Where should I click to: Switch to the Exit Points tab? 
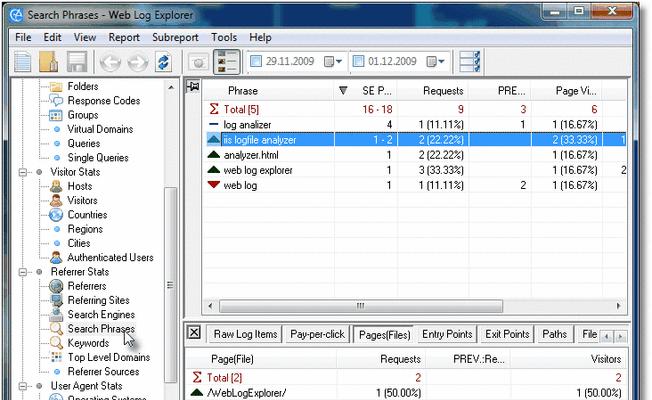[507, 334]
